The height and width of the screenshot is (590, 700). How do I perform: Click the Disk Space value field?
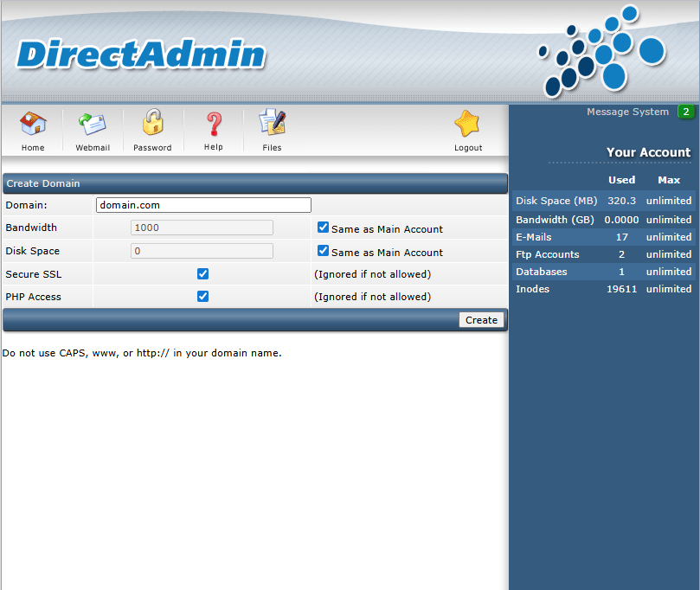(202, 251)
